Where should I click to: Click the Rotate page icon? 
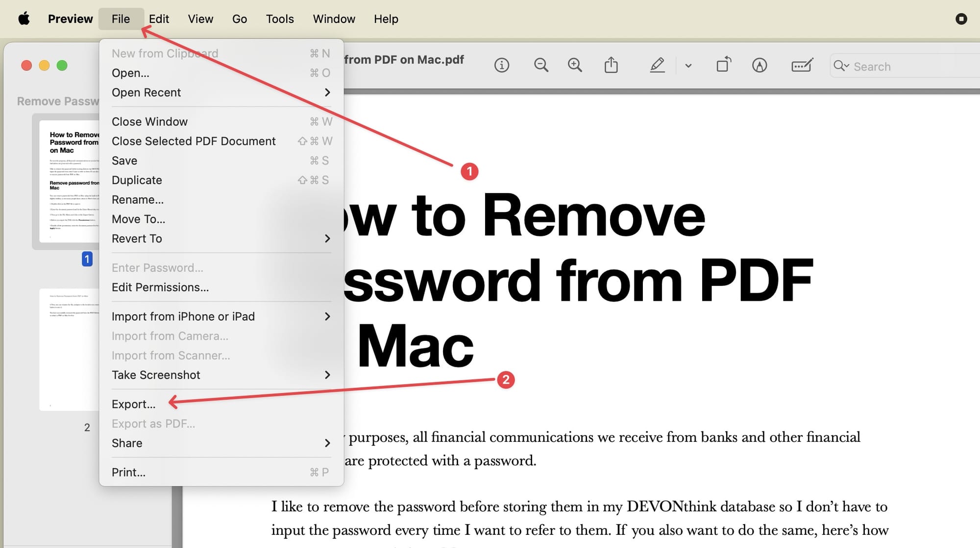pyautogui.click(x=724, y=65)
